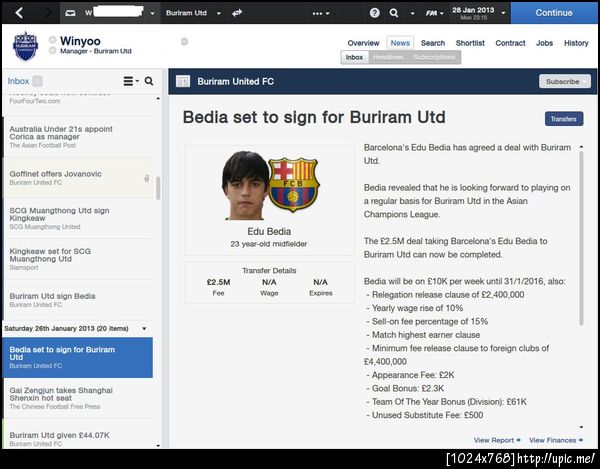Go back with the left arrow

click(19, 13)
